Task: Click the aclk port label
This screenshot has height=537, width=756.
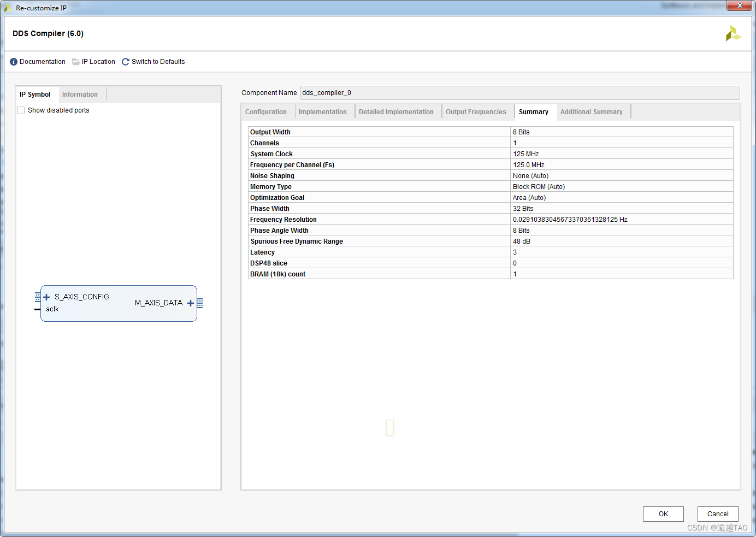Action: point(52,309)
